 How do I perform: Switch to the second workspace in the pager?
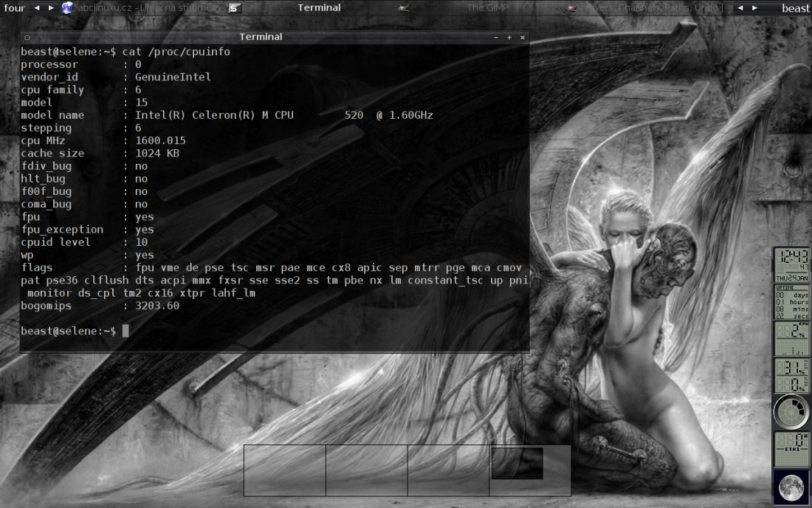coord(367,470)
